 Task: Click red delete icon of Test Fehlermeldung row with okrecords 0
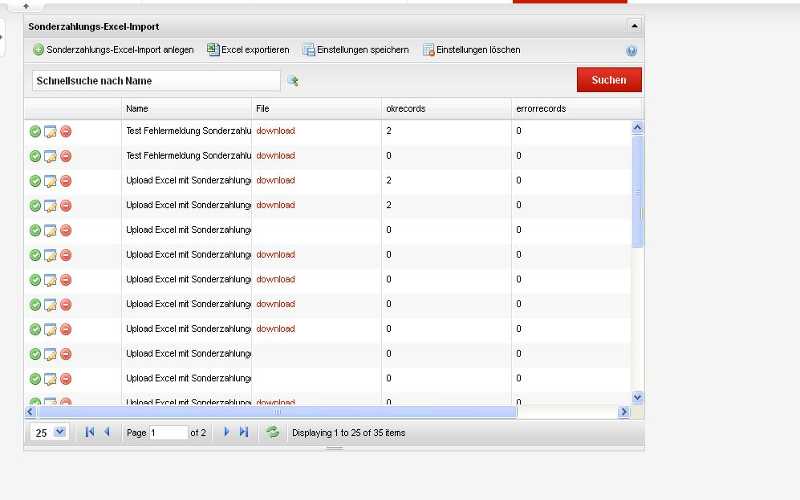pos(66,156)
